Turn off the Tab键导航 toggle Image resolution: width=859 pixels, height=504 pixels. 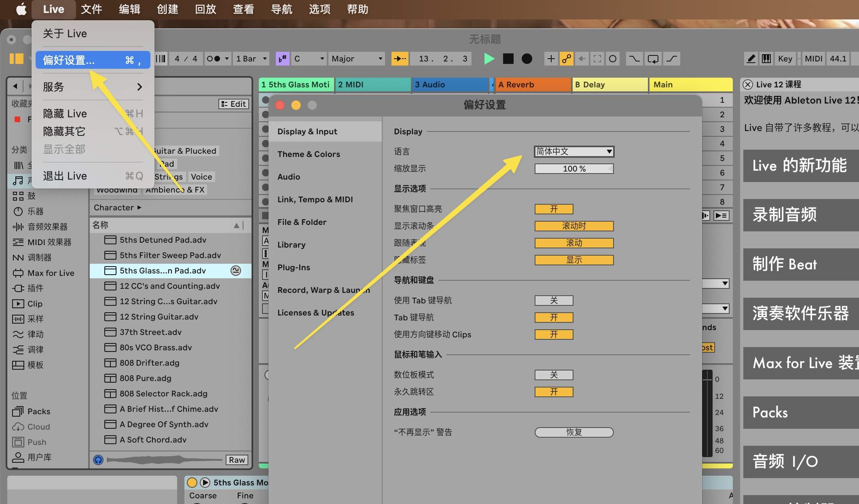(553, 317)
